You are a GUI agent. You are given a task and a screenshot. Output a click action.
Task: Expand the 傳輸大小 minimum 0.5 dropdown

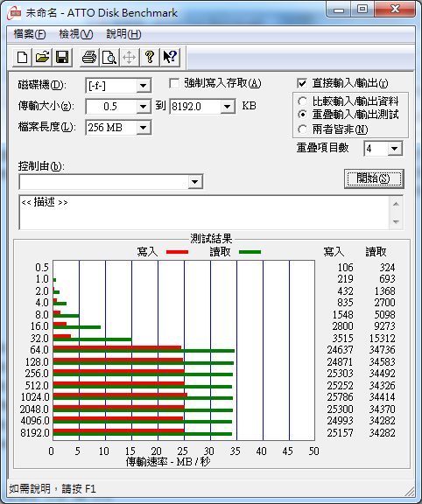point(143,107)
